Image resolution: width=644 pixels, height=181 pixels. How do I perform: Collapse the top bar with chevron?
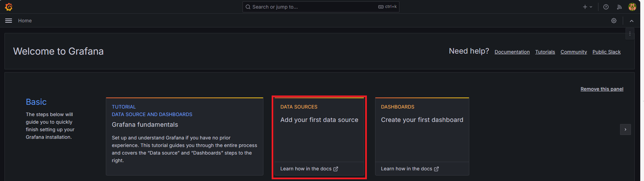(632, 21)
